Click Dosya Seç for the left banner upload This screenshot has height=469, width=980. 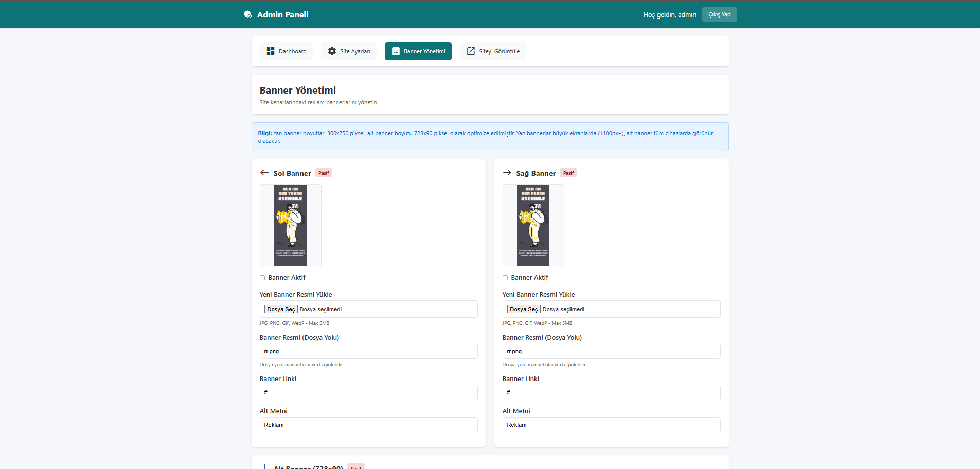pyautogui.click(x=281, y=309)
